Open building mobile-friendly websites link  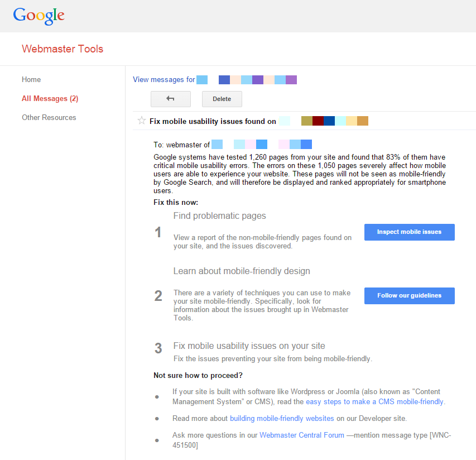tap(282, 418)
